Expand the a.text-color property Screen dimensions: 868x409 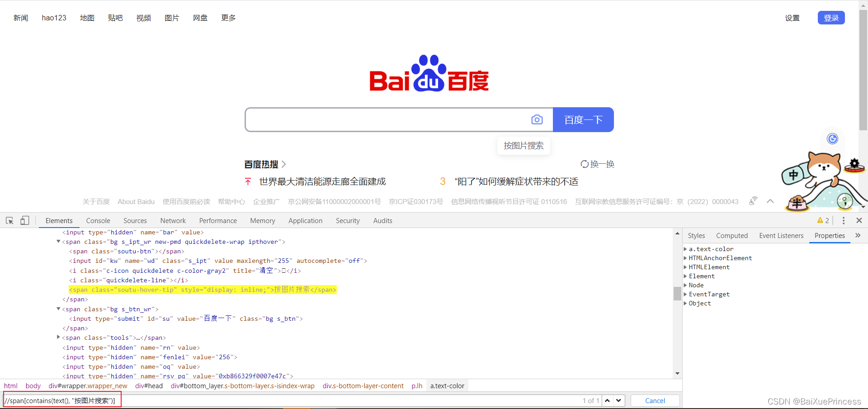click(685, 249)
